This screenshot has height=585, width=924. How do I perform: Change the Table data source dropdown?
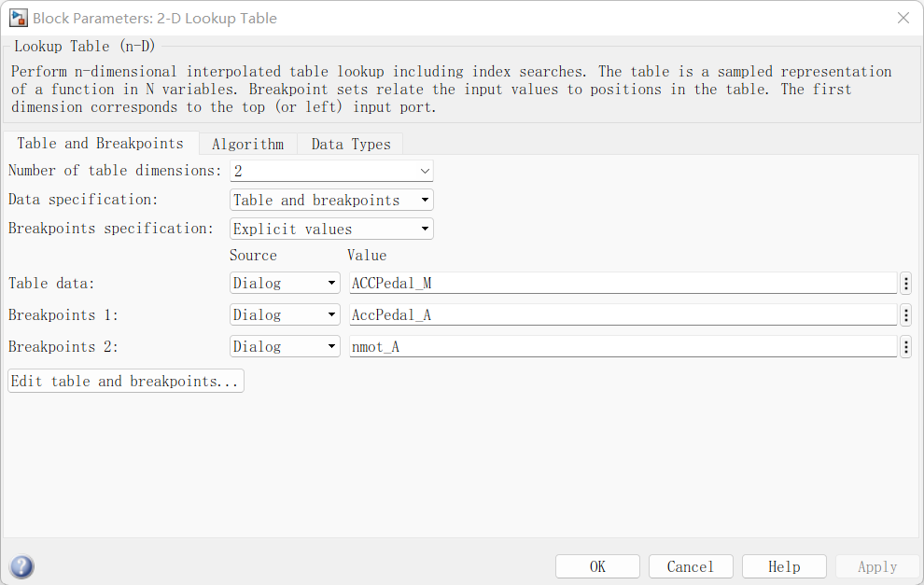coord(285,284)
